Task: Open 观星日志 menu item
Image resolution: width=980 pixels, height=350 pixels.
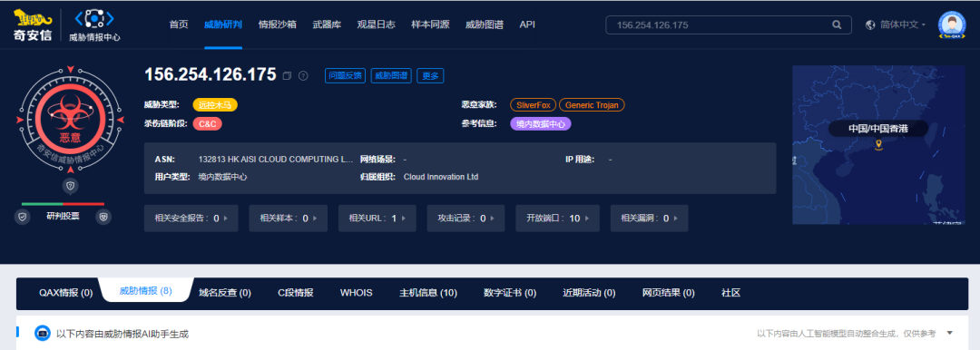Action: tap(377, 25)
